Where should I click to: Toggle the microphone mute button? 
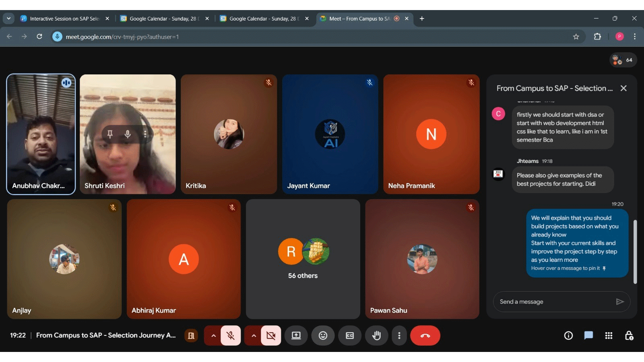231,335
